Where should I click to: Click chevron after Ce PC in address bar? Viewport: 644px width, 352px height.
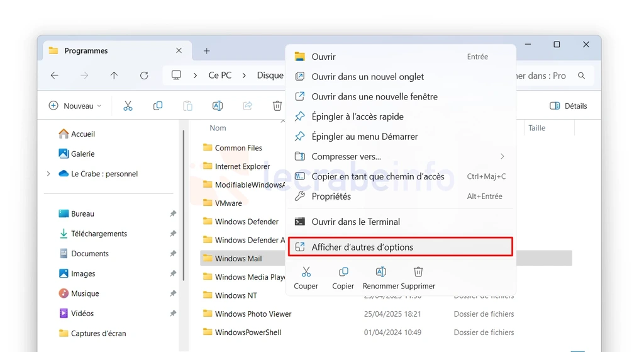point(244,76)
